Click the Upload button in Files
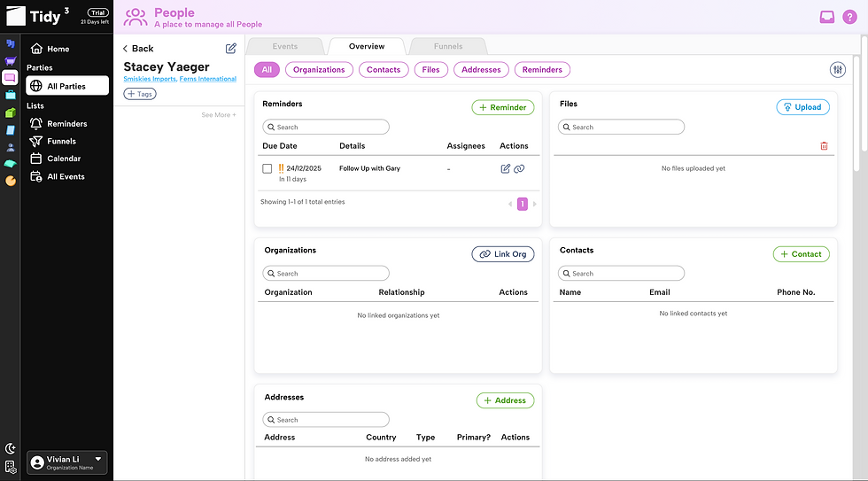The height and width of the screenshot is (481, 868). click(802, 107)
